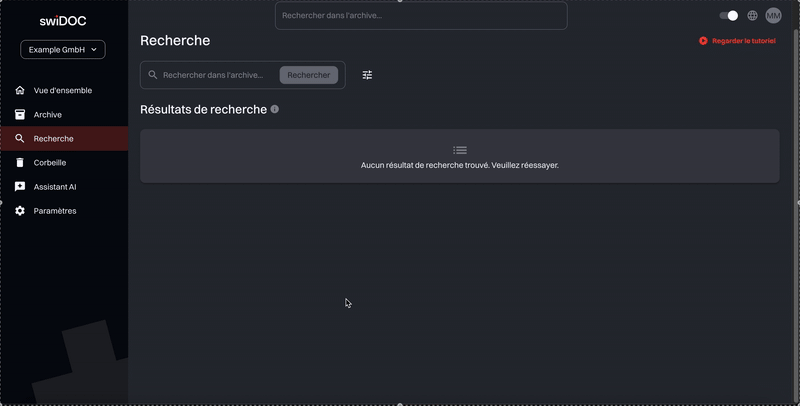Open advanced search filters icon
800x406 pixels.
click(367, 75)
